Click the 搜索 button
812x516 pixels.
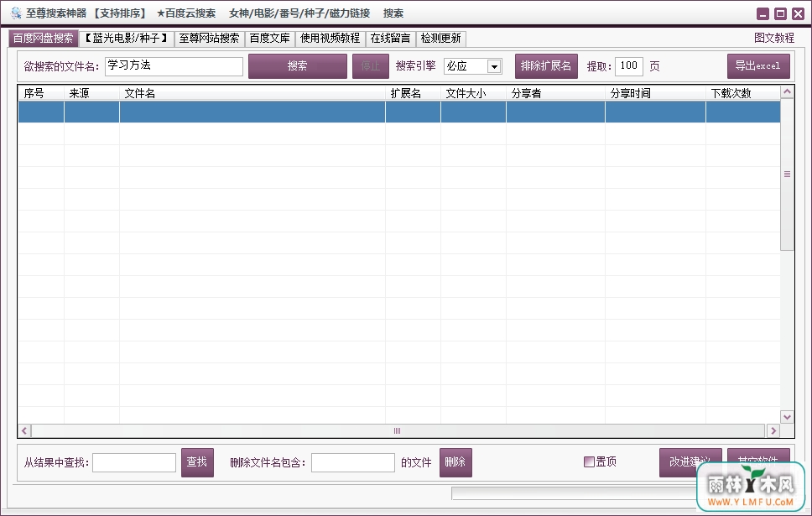[x=298, y=66]
